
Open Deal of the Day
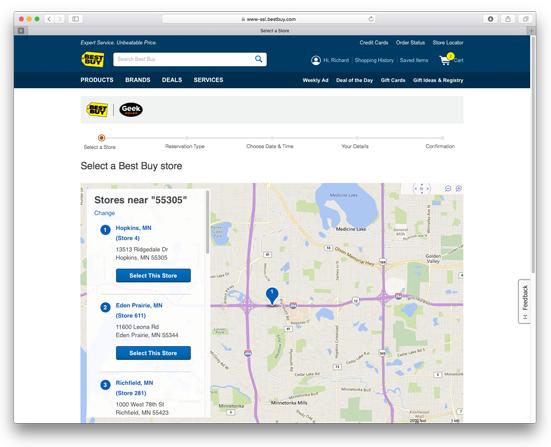[x=354, y=80]
